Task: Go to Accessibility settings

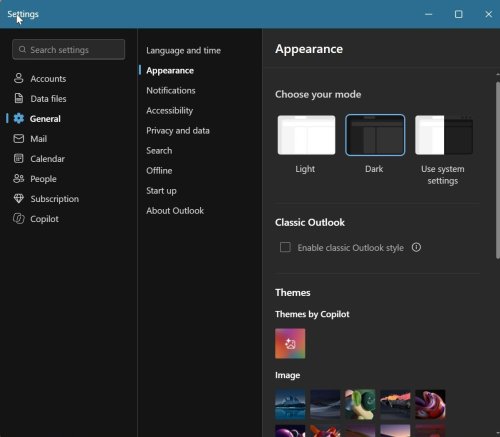Action: [169, 111]
